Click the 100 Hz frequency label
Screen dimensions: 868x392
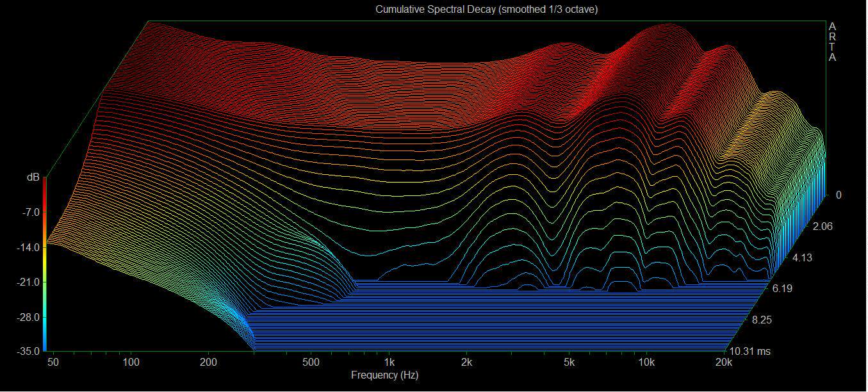pos(131,363)
